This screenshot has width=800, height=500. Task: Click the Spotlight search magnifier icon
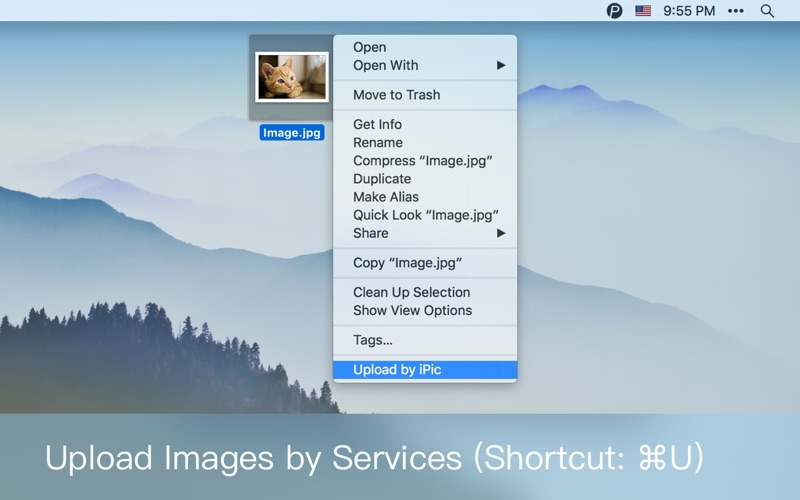[767, 11]
